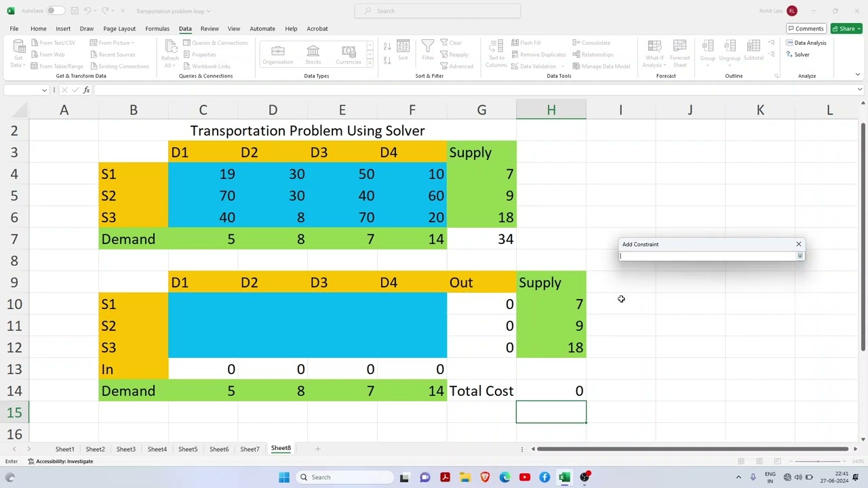868x488 pixels.
Task: Open the Solver tool in Analyze group
Action: [797, 54]
